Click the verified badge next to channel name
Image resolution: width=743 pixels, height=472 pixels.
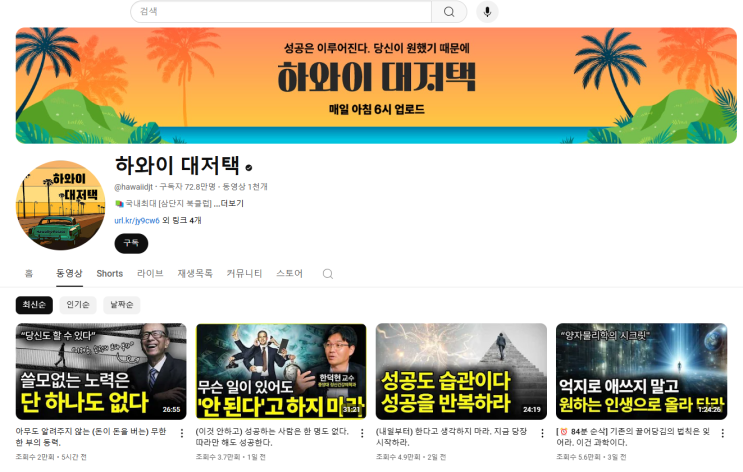[x=249, y=167]
